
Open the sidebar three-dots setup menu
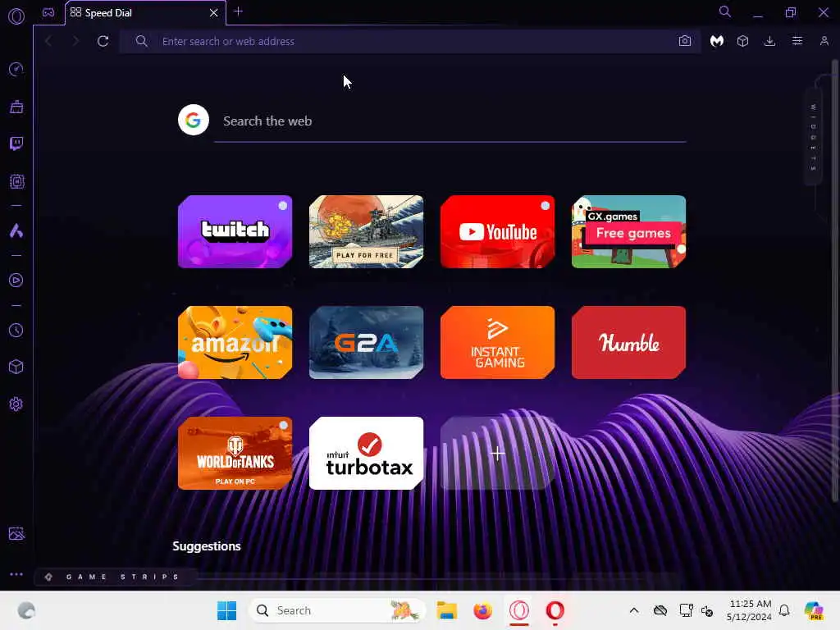coord(16,574)
